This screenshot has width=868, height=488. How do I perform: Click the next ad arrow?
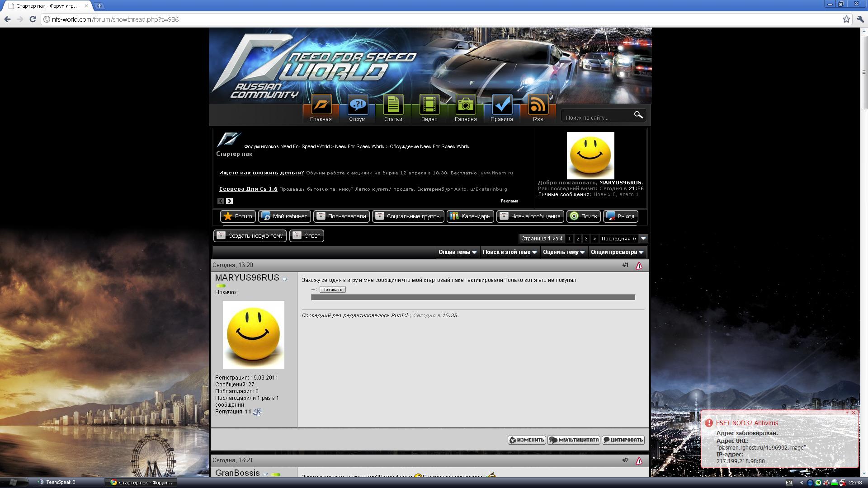point(229,201)
